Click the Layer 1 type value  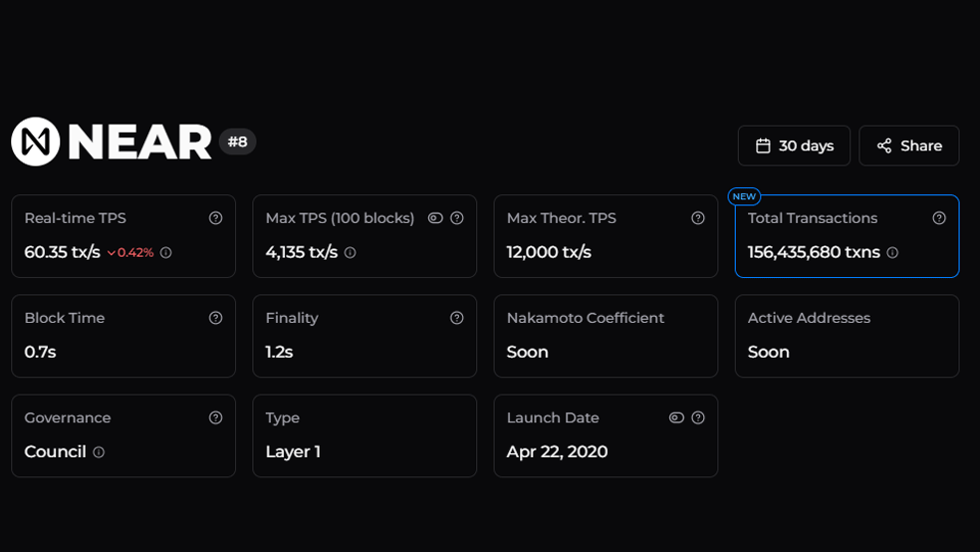pyautogui.click(x=293, y=452)
